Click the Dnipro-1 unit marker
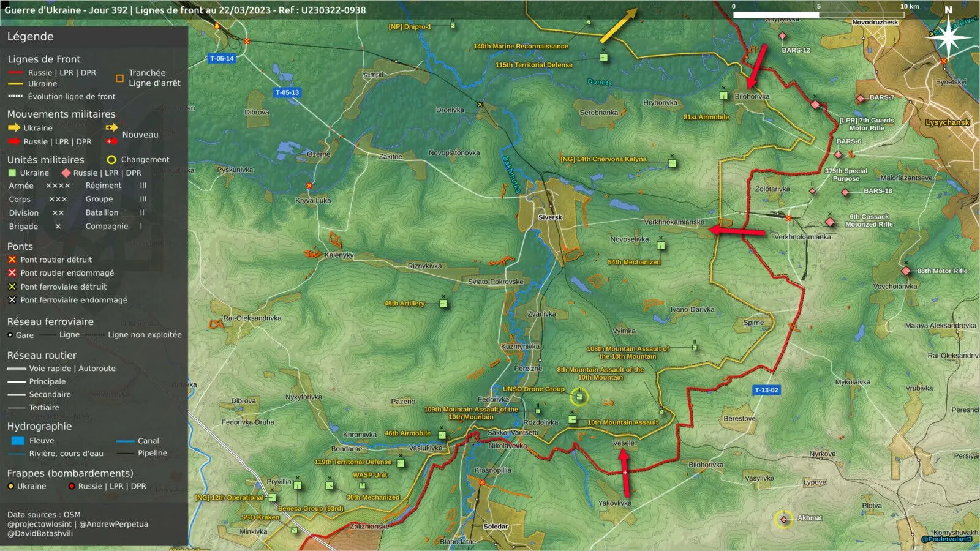980x551 pixels. [x=453, y=25]
